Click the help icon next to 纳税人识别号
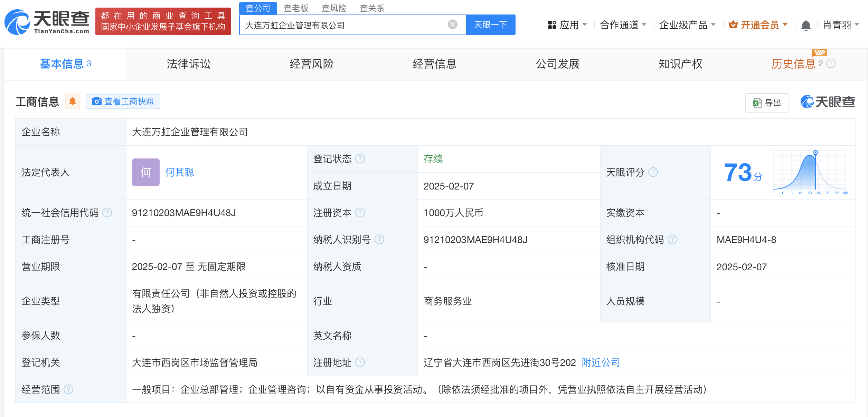Screen dimensions: 868x417 pos(379,240)
